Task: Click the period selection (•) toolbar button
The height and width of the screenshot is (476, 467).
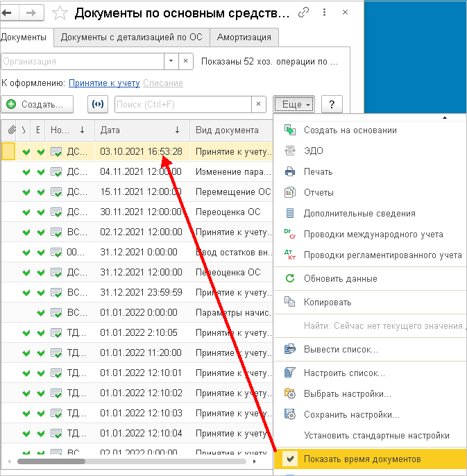Action: click(x=98, y=104)
